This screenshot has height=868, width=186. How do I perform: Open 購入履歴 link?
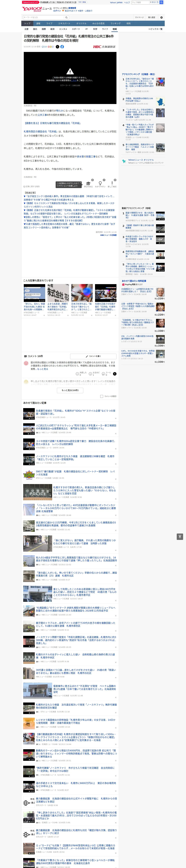(x=152, y=18)
